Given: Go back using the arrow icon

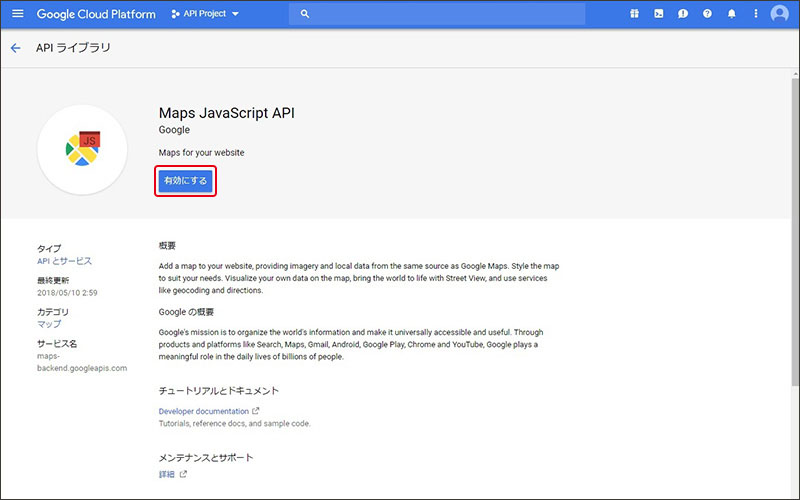Looking at the screenshot, I should [x=16, y=48].
